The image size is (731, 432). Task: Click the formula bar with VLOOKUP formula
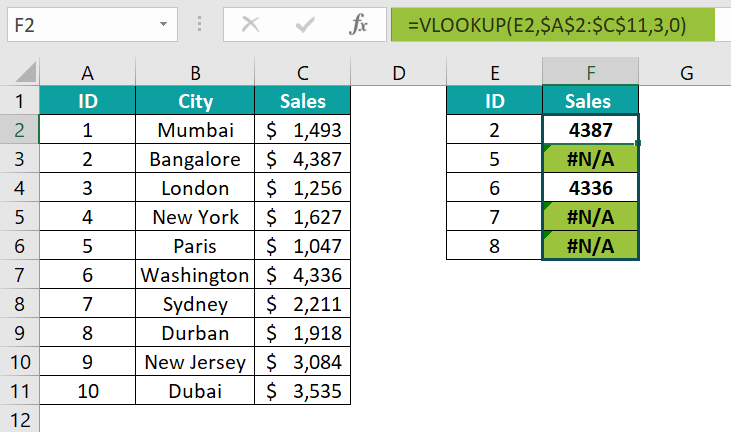point(552,24)
